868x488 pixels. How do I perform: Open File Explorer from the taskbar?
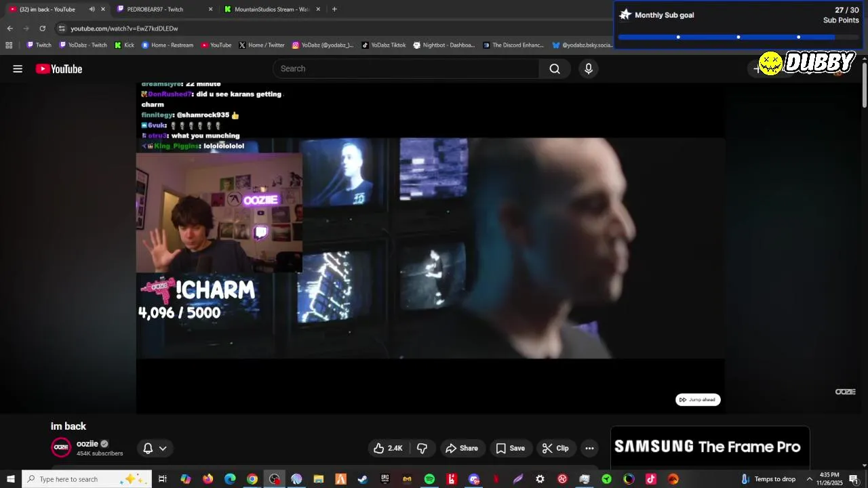pyautogui.click(x=319, y=479)
